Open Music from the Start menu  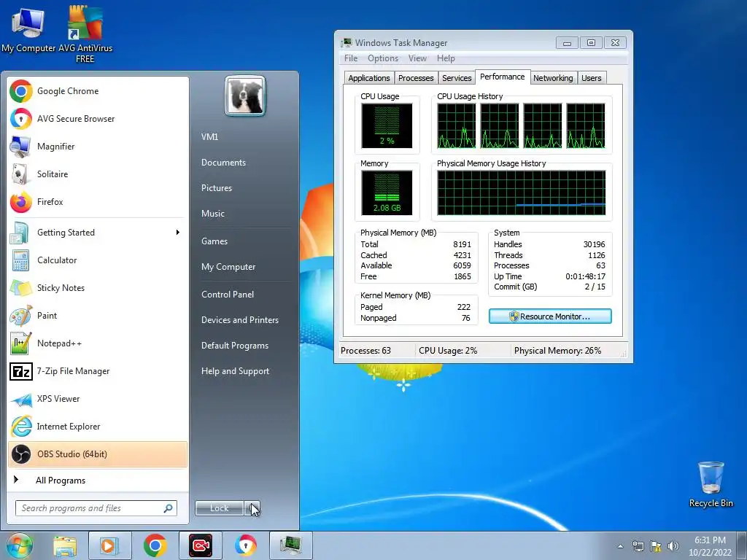pyautogui.click(x=213, y=214)
